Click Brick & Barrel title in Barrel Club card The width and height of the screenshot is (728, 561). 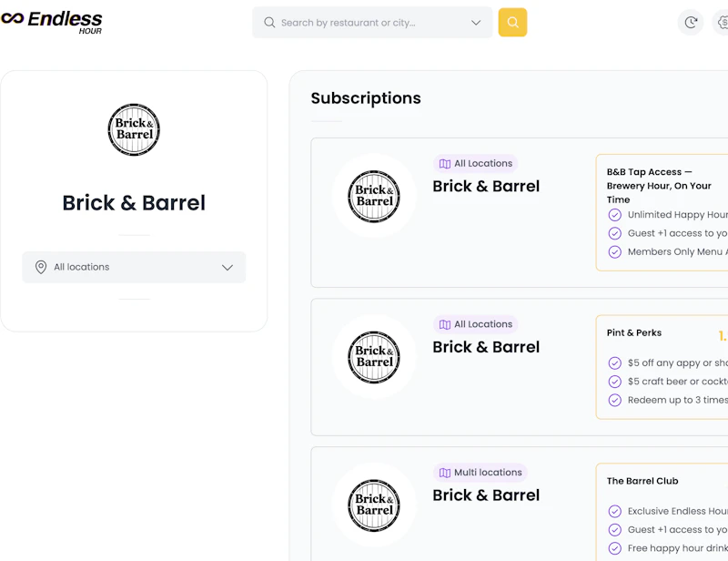pos(486,495)
